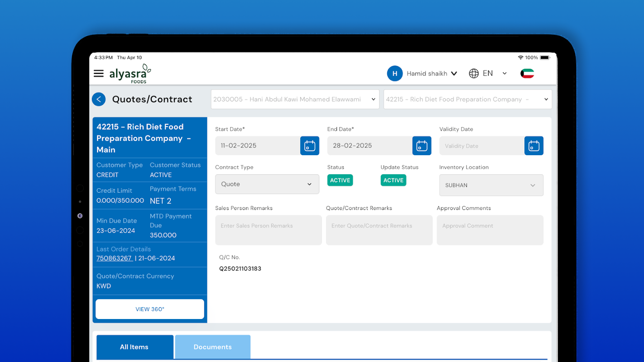Select the Q/C No. value Q25021103183

point(240,269)
